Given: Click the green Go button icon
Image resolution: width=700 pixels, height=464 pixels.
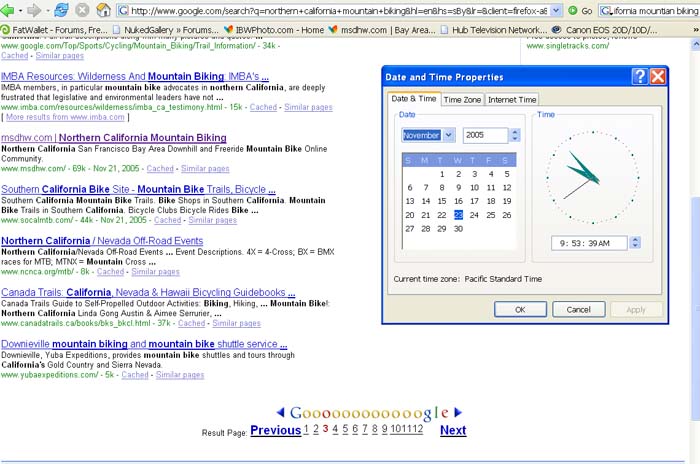Looking at the screenshot, I should (572, 10).
